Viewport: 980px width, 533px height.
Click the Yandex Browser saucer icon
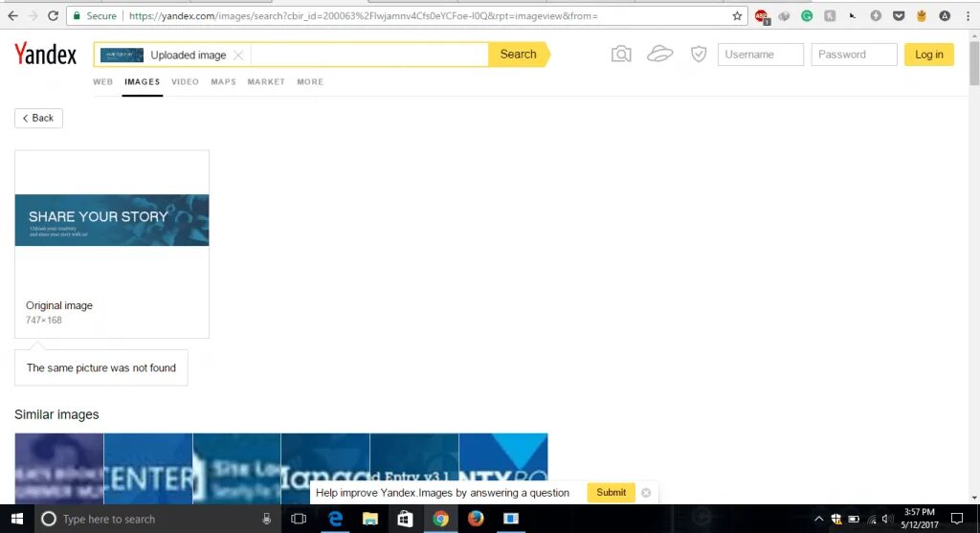(660, 55)
